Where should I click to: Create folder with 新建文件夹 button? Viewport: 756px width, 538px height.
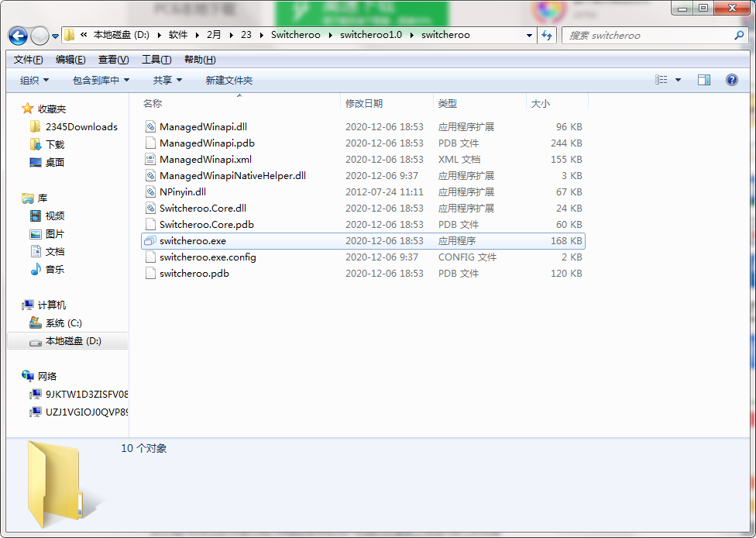(x=229, y=80)
